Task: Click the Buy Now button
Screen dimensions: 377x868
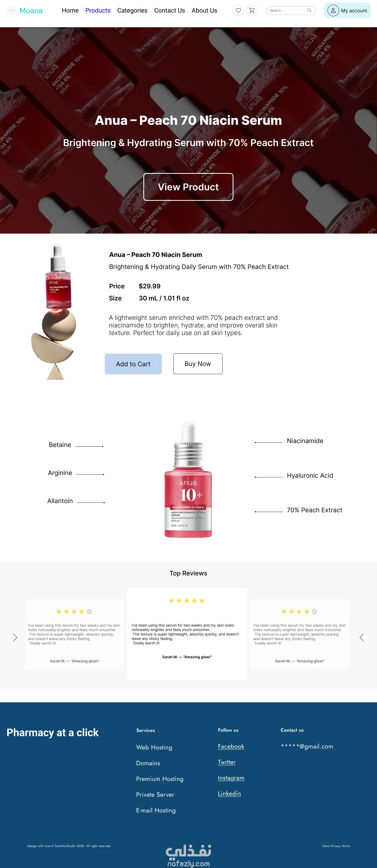Action: point(198,364)
